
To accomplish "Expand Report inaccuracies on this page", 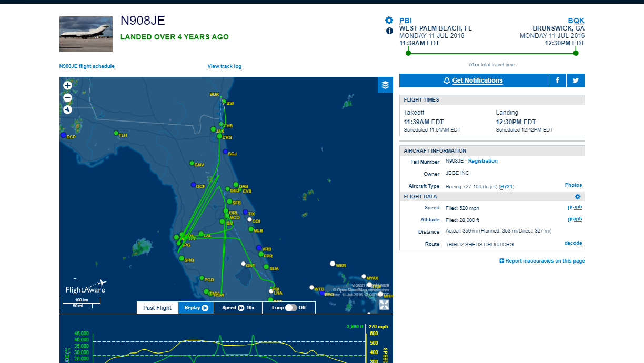I will (542, 261).
